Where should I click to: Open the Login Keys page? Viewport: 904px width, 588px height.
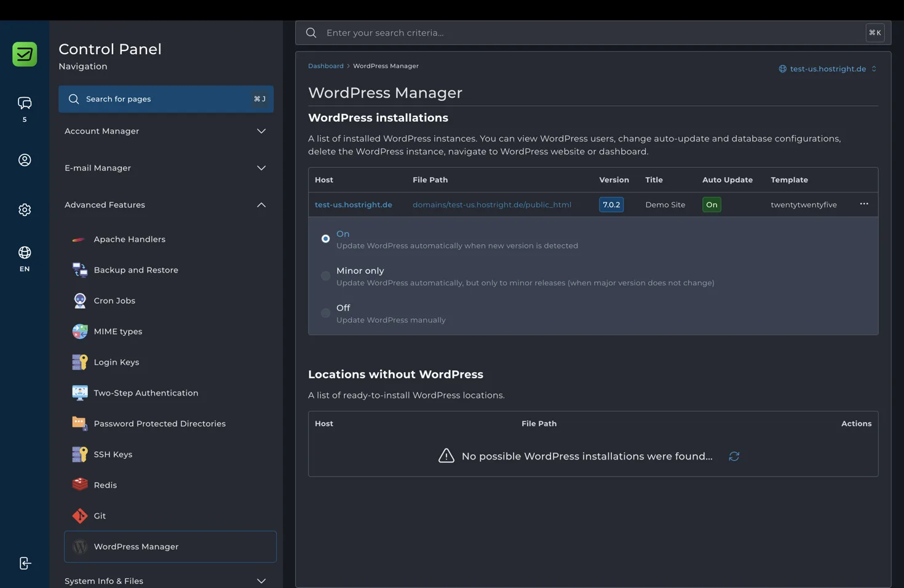(x=116, y=362)
